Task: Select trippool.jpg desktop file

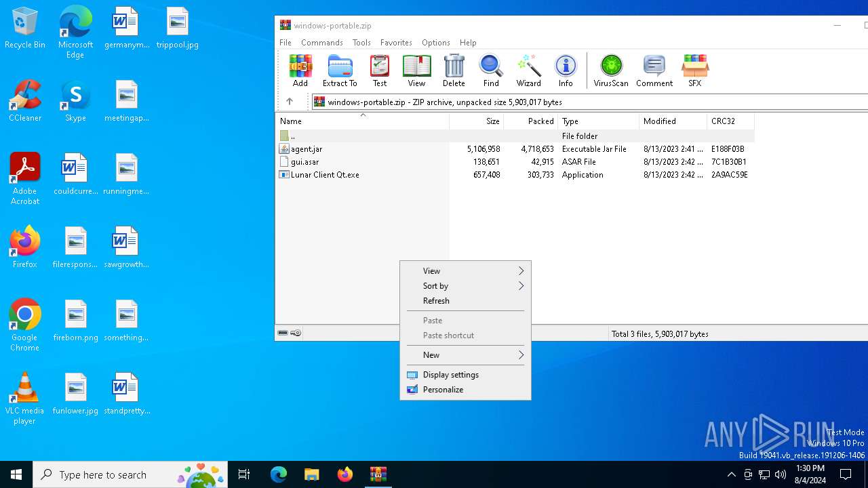Action: (177, 28)
